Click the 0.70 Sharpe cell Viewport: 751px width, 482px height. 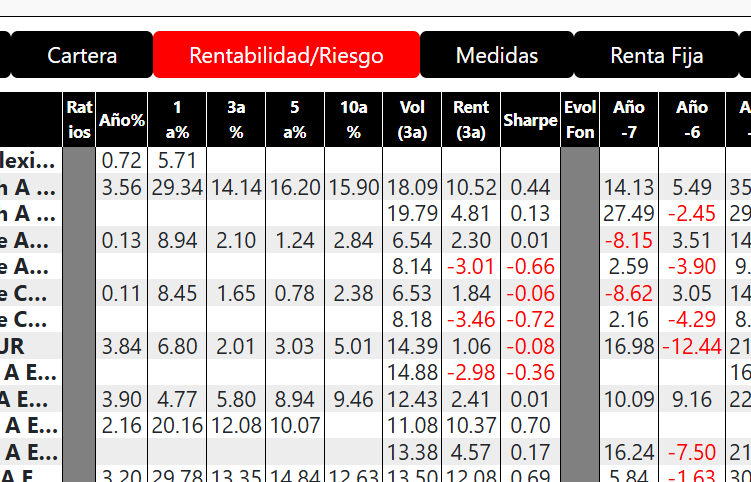coord(530,425)
